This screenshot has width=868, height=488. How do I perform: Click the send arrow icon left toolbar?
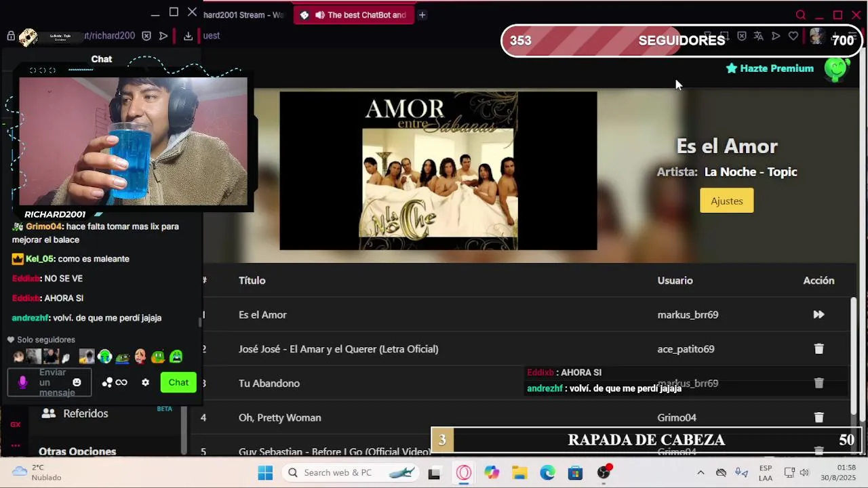(163, 36)
